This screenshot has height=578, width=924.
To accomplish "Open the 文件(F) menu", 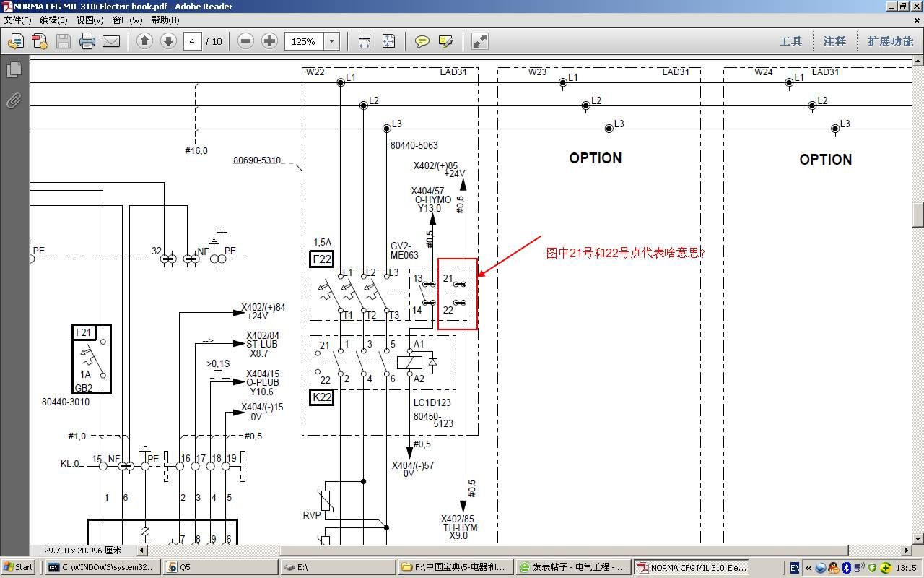I will (17, 20).
